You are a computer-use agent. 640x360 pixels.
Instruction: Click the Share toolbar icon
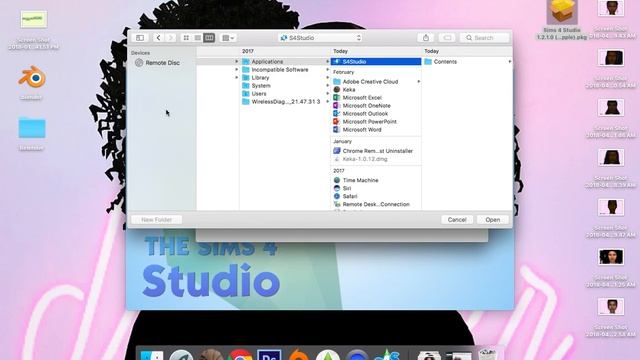[x=426, y=38]
